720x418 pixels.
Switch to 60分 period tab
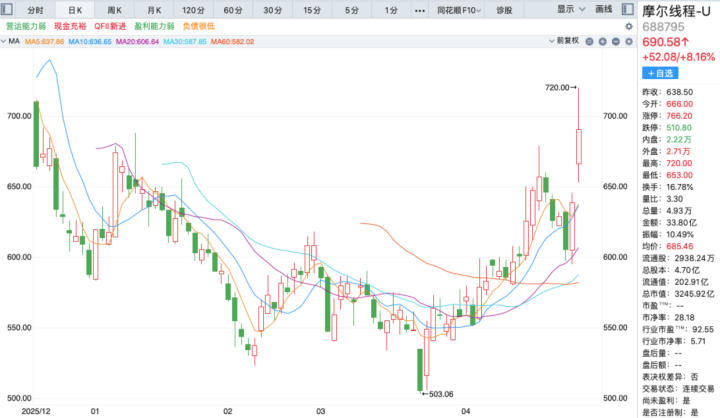pyautogui.click(x=232, y=9)
